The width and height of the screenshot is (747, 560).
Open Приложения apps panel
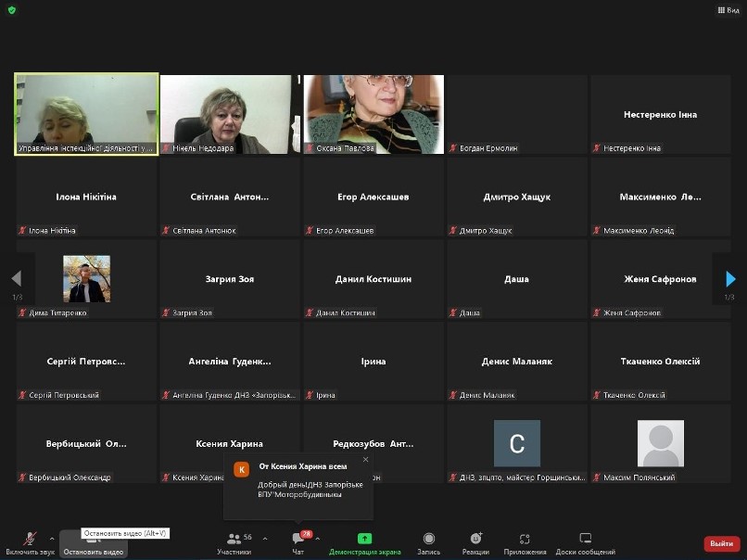pos(525,544)
